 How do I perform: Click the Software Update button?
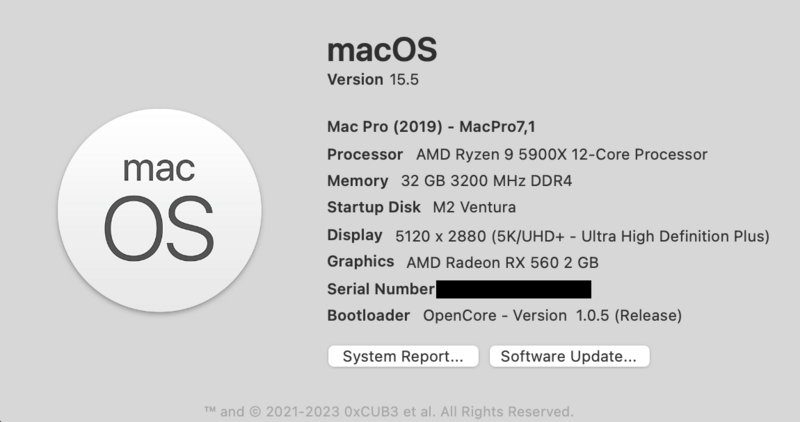[x=569, y=356]
